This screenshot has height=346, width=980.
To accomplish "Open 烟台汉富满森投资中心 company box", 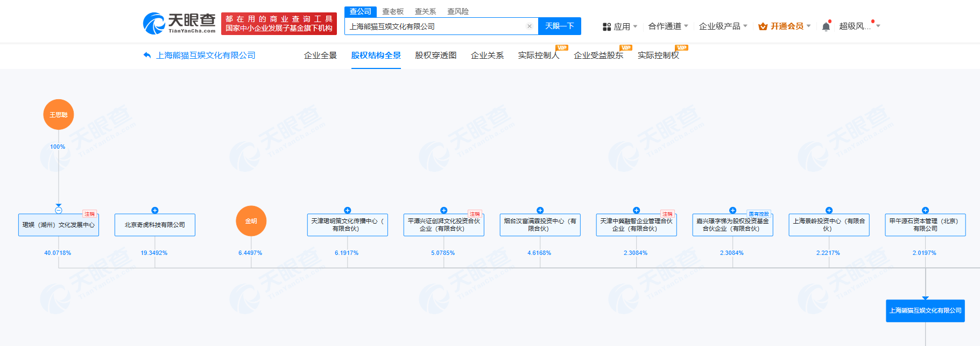I will (x=540, y=225).
